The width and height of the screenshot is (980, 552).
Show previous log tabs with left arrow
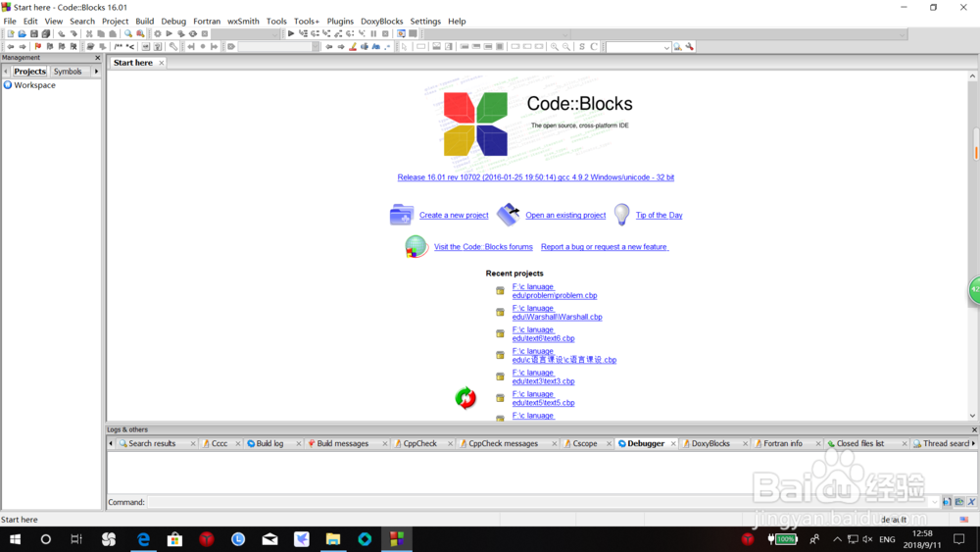[x=111, y=443]
